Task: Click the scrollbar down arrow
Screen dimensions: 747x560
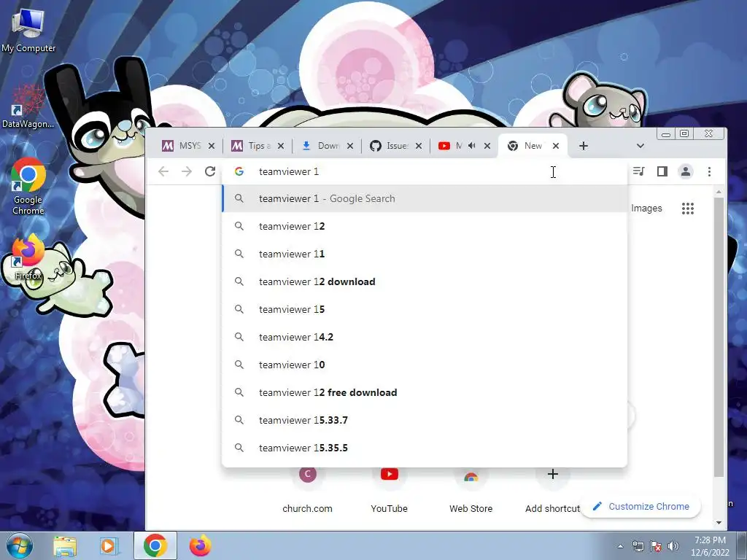Action: (x=719, y=523)
